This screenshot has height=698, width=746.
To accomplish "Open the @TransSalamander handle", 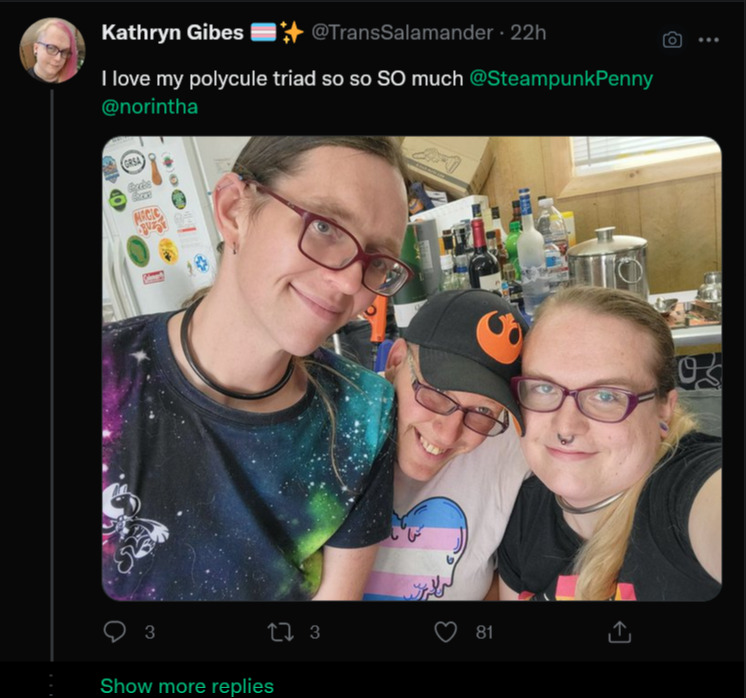I will pos(402,32).
